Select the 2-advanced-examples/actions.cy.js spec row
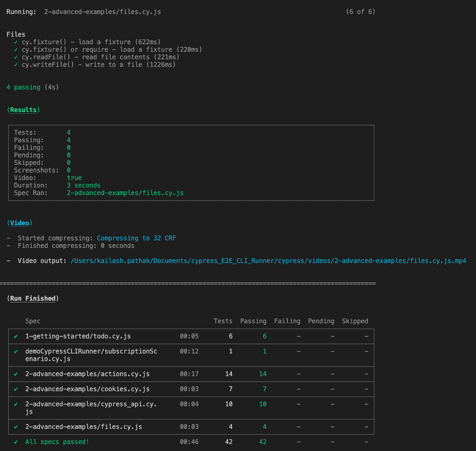Viewport: 476px width, 451px height. [x=87, y=374]
